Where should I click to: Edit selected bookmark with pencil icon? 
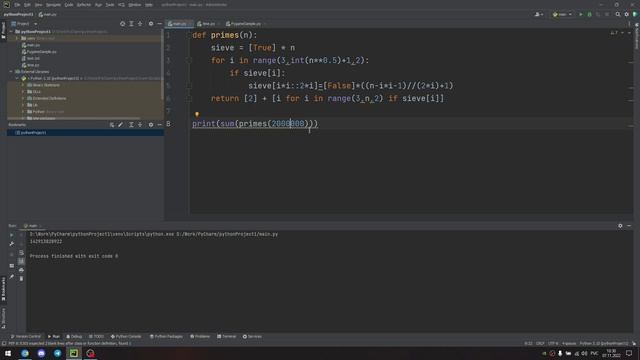121,124
